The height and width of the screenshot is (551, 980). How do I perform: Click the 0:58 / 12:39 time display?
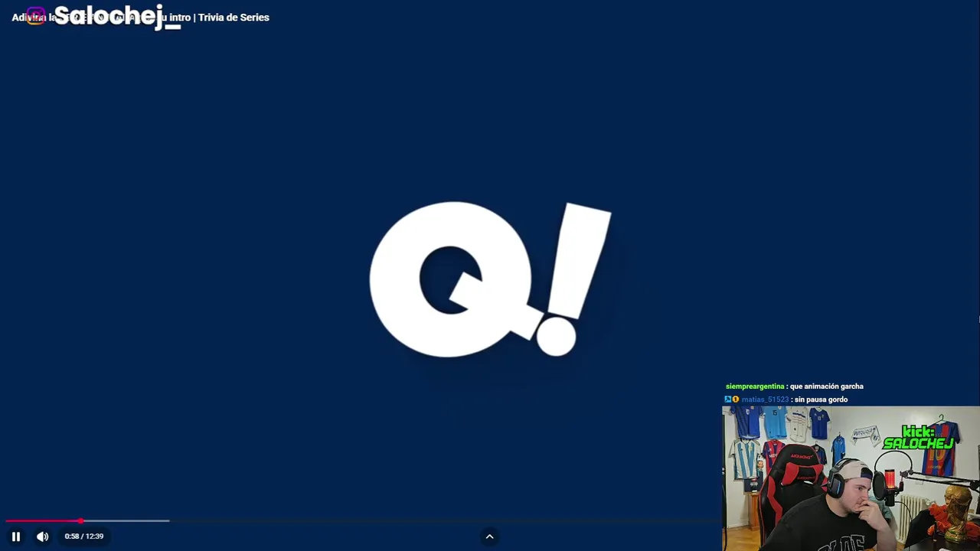click(84, 536)
